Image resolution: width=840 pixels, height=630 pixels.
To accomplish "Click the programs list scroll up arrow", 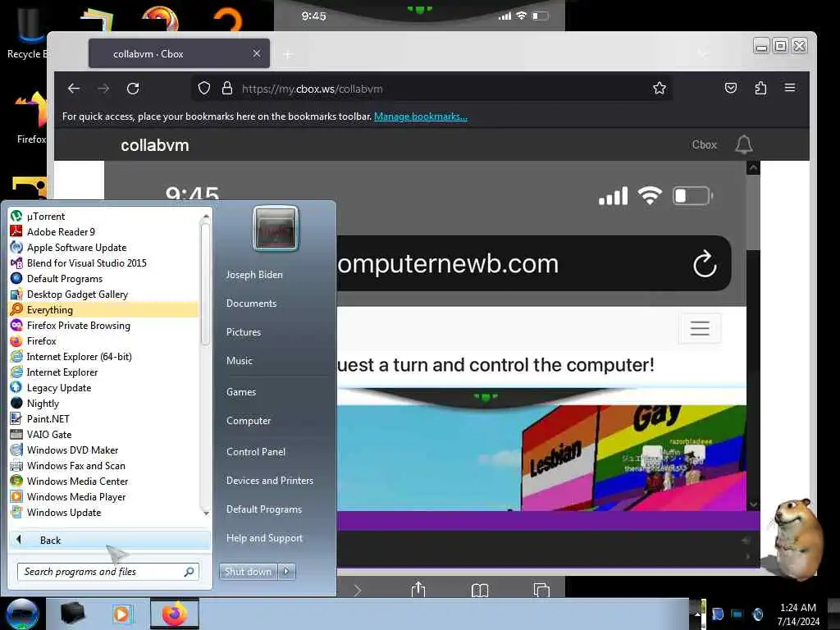I will pyautogui.click(x=206, y=216).
